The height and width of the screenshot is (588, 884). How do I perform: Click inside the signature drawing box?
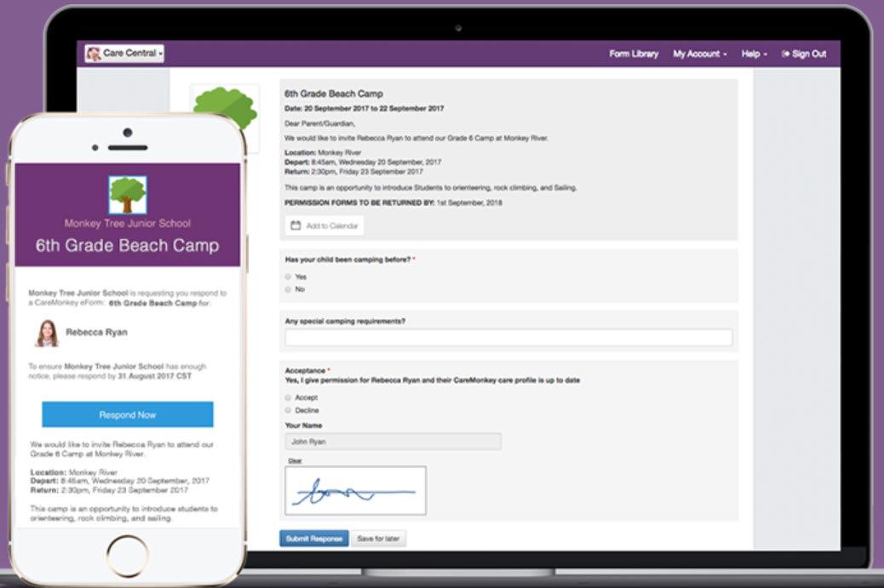tap(356, 490)
